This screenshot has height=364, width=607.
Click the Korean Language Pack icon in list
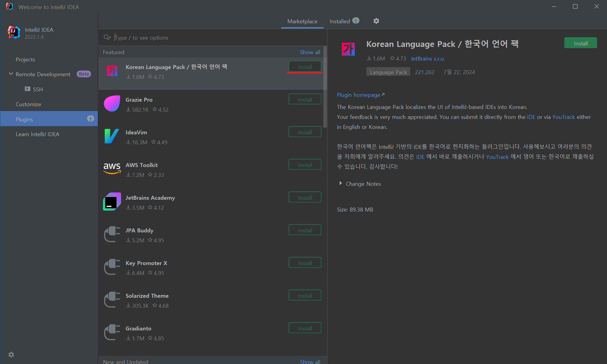tap(112, 71)
